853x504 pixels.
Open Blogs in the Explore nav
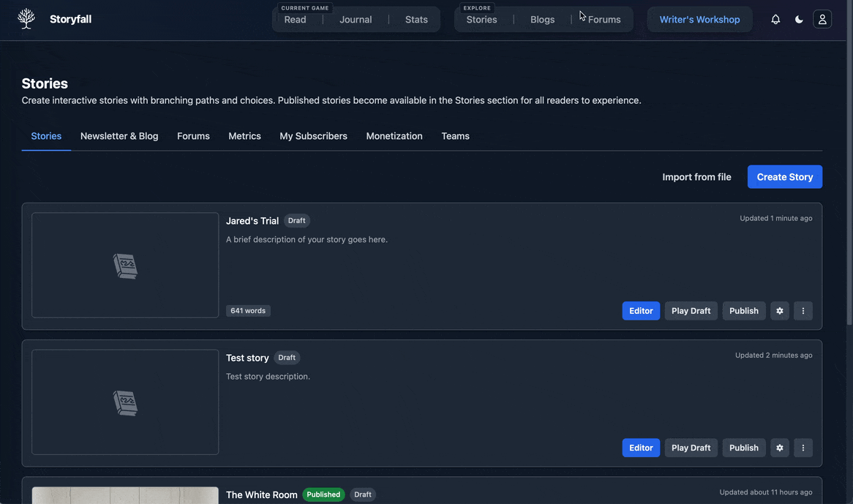[542, 20]
